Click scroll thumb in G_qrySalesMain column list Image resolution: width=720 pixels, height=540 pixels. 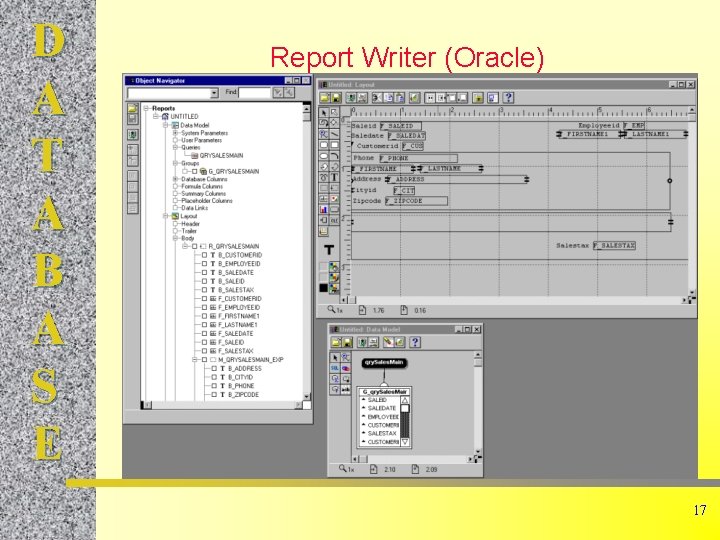[405, 409]
